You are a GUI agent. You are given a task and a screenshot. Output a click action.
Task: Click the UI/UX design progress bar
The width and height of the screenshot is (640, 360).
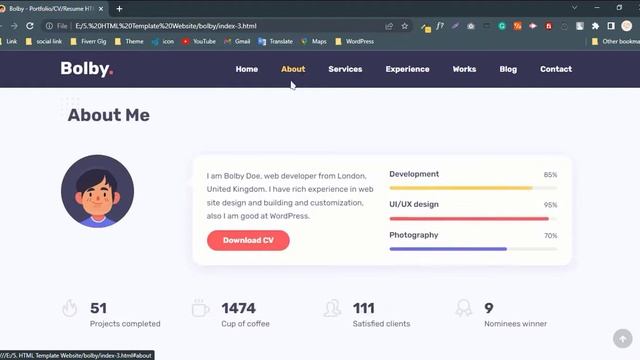pyautogui.click(x=473, y=219)
